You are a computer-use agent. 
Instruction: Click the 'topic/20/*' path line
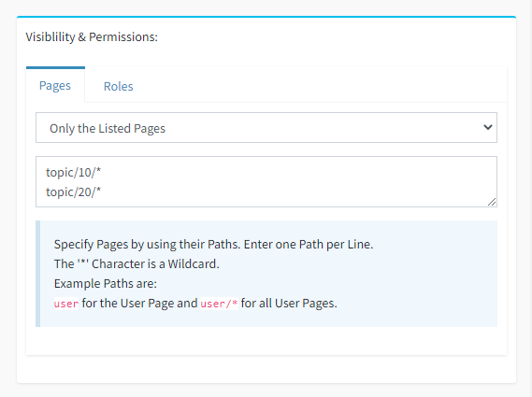click(x=74, y=192)
